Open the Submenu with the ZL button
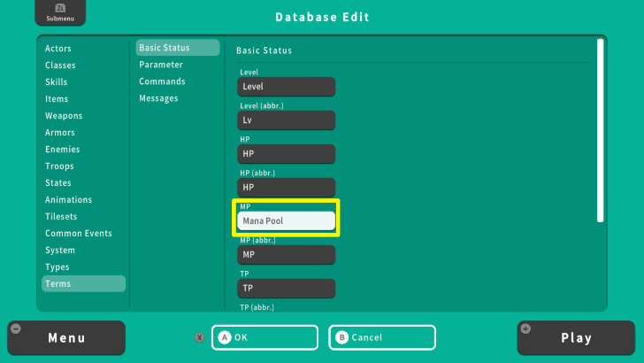Viewport: 644px width, 363px height. pos(60,12)
